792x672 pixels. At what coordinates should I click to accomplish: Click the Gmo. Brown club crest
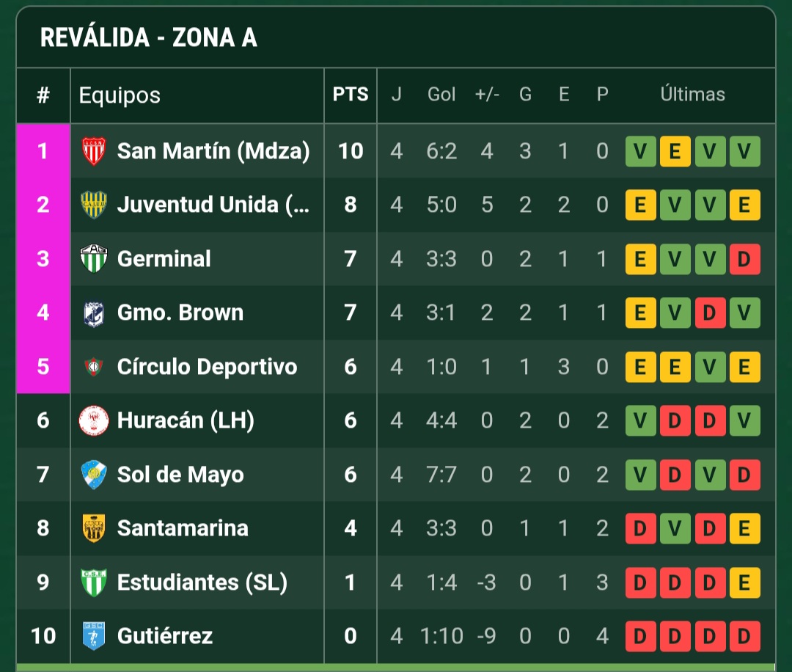pos(93,313)
